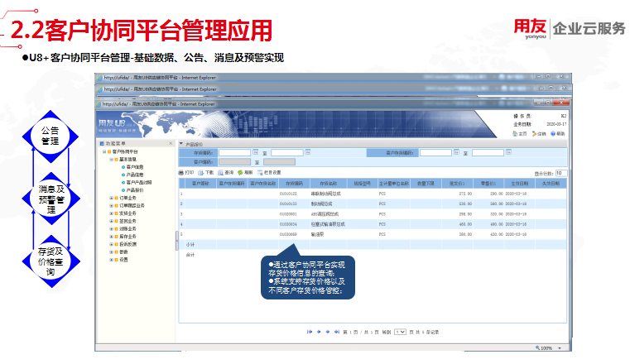Go to the next page arrow
The width and height of the screenshot is (635, 364).
pos(328,332)
